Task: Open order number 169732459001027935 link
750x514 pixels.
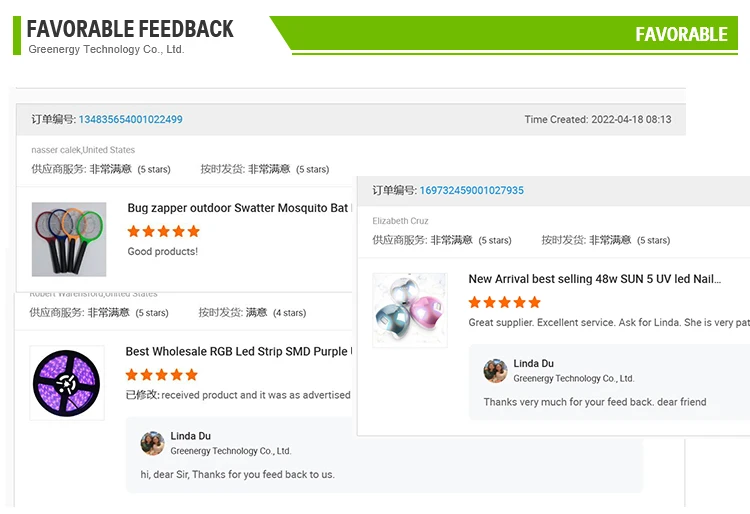Action: 471,190
